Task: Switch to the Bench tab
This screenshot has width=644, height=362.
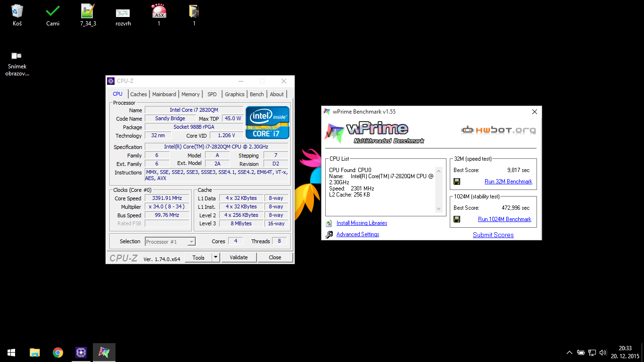Action: click(x=257, y=94)
